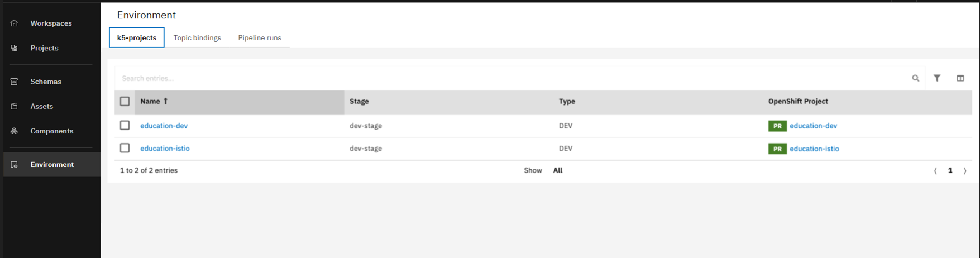Screen dimensions: 980x258
Task: Click the Workspaces home icon in sidebar
Action: (x=15, y=23)
